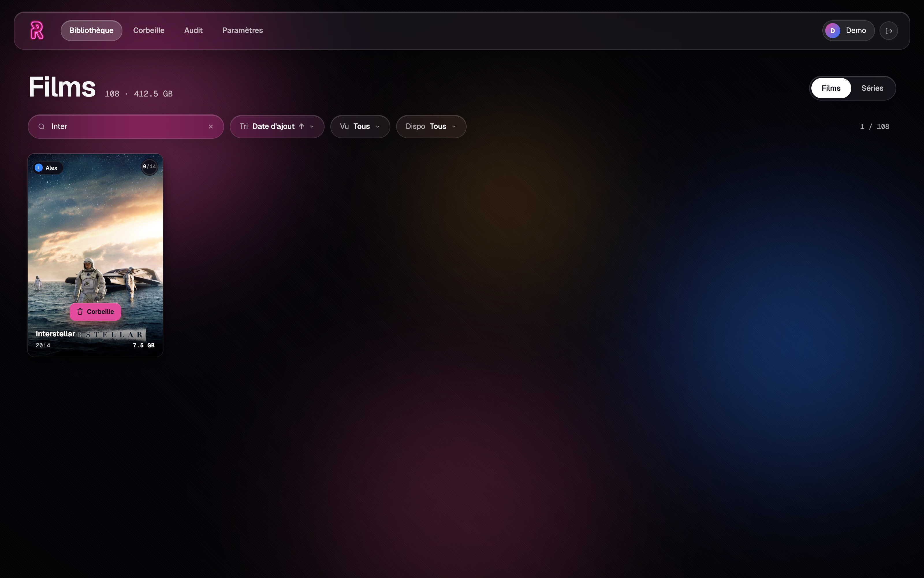Screen dimensions: 924x578
Task: Open the Audit tab
Action: pyautogui.click(x=193, y=31)
